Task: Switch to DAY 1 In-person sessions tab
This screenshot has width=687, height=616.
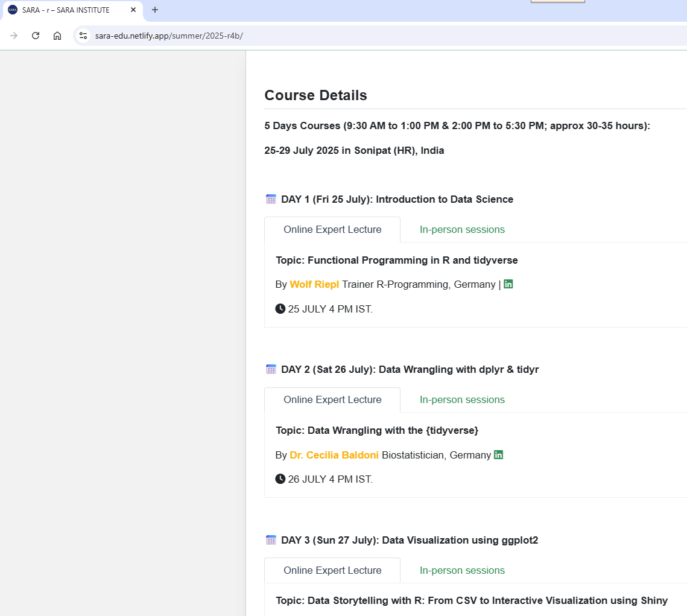Action: click(x=462, y=229)
